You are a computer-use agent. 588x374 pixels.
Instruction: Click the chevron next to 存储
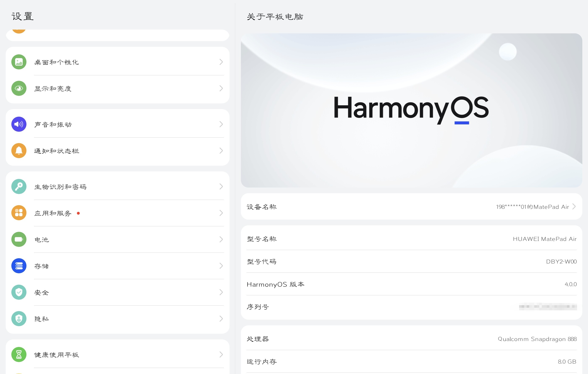point(221,266)
